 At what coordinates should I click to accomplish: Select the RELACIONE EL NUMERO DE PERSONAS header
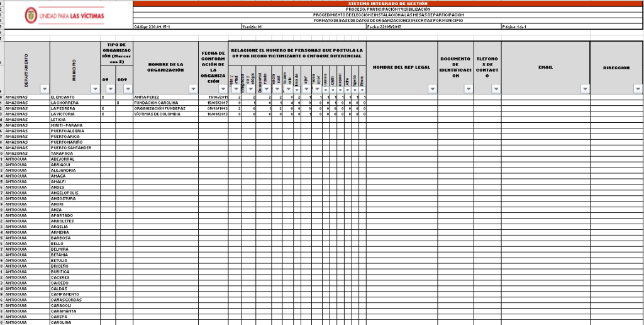(297, 53)
